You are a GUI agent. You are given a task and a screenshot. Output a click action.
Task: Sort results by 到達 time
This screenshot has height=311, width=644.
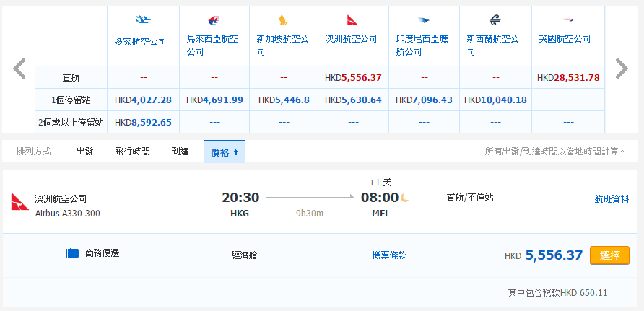180,152
